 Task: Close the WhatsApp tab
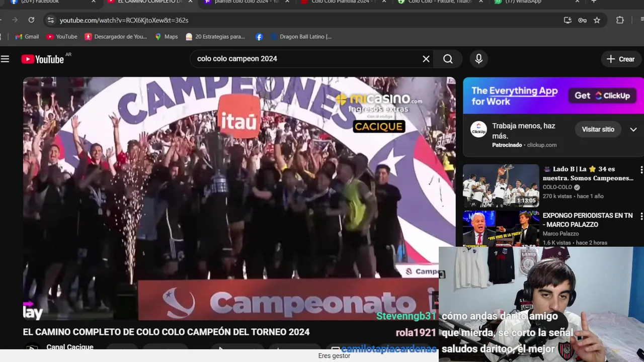tap(577, 2)
